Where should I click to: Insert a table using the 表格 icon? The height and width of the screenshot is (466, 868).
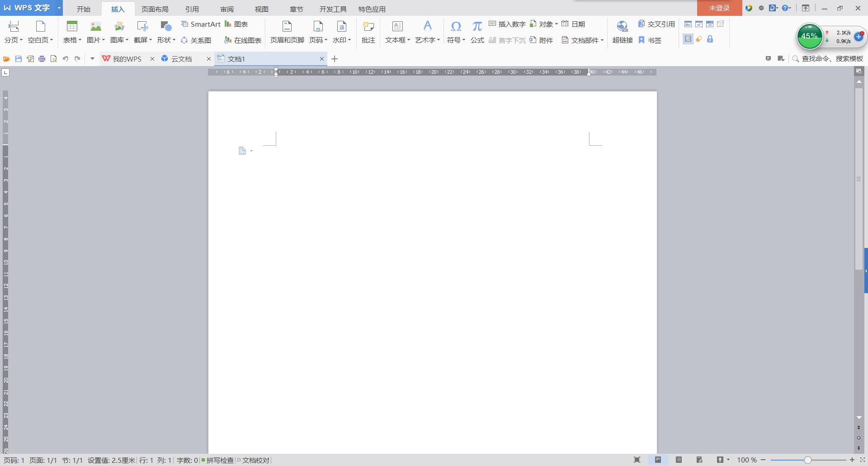[72, 26]
